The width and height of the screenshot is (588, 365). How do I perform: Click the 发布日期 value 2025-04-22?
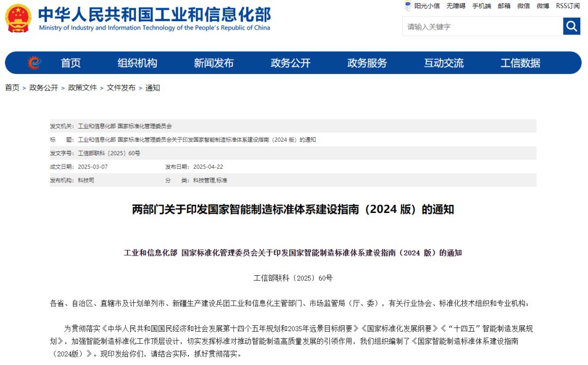(x=208, y=167)
